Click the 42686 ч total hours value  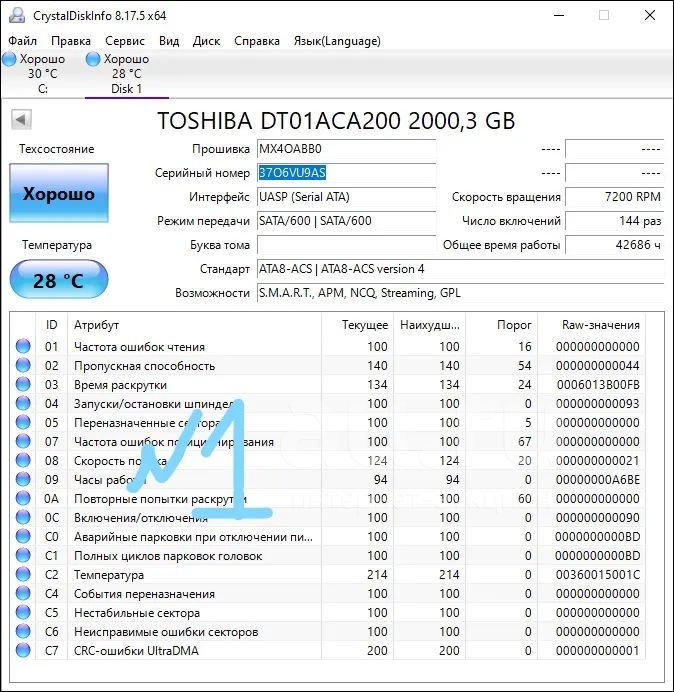(x=614, y=244)
